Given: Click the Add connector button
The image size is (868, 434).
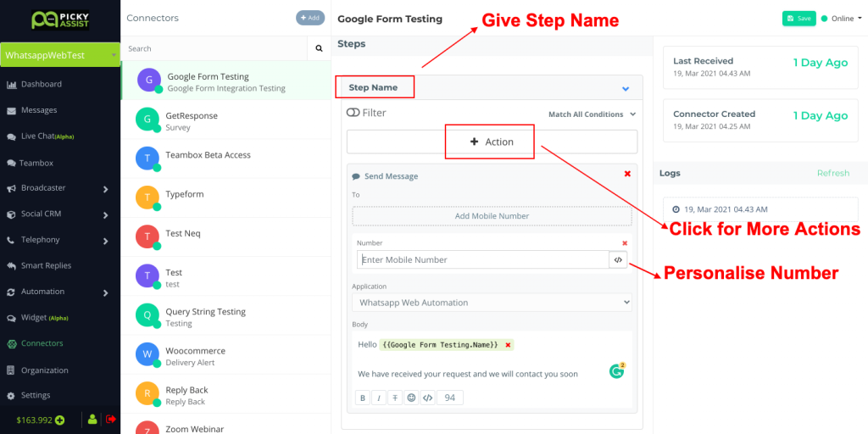Looking at the screenshot, I should tap(310, 18).
